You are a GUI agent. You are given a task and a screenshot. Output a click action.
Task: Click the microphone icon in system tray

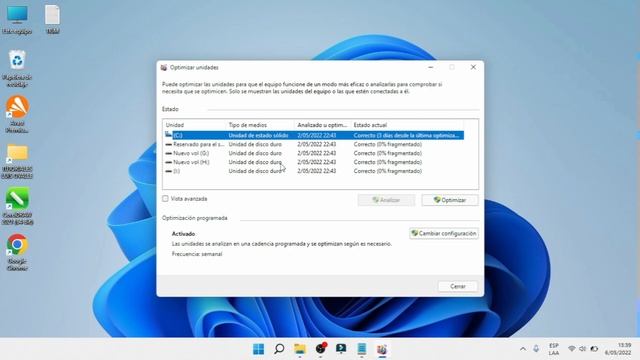pyautogui.click(x=536, y=349)
